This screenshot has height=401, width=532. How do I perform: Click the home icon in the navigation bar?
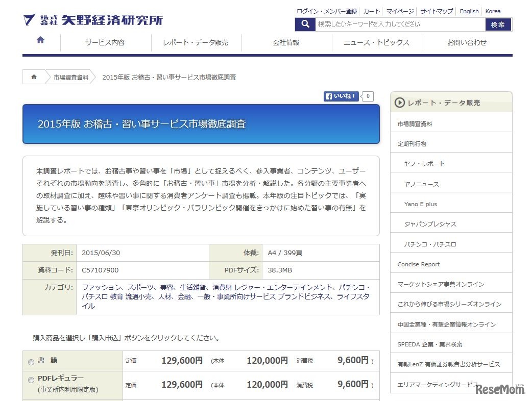[x=40, y=42]
